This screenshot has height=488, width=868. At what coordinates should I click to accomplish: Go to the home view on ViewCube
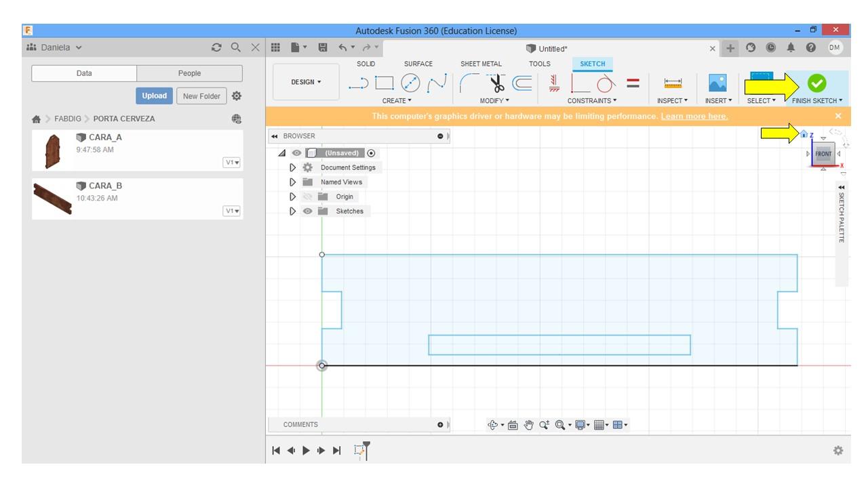804,134
